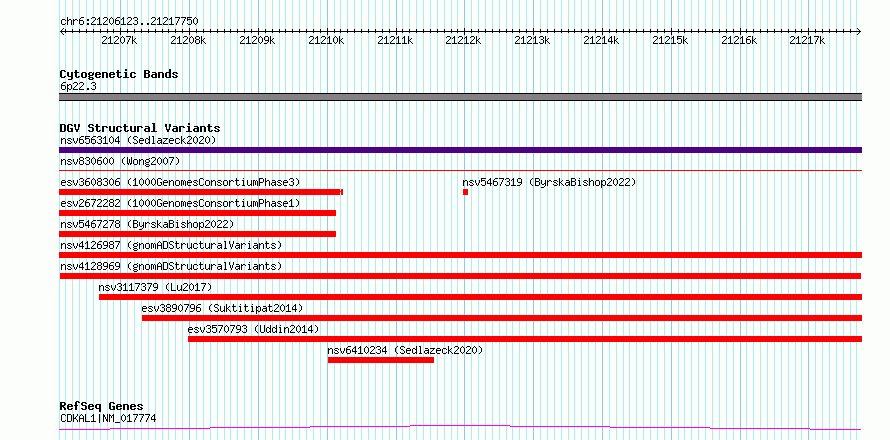The width and height of the screenshot is (890, 440).
Task: Click the 21210k ruler tick label
Action: point(326,40)
